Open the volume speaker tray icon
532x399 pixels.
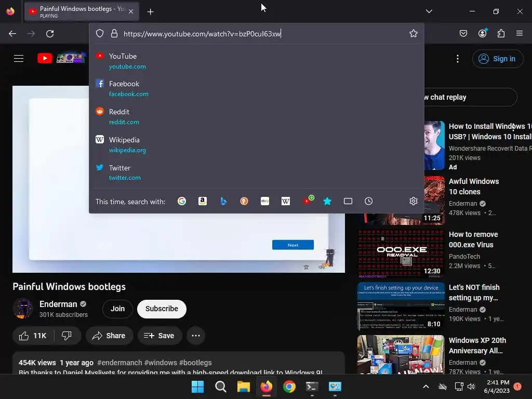[x=471, y=387]
